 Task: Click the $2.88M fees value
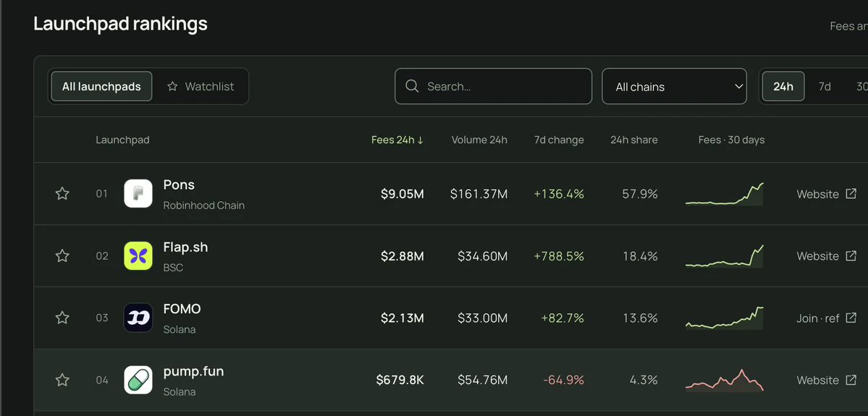pos(403,256)
